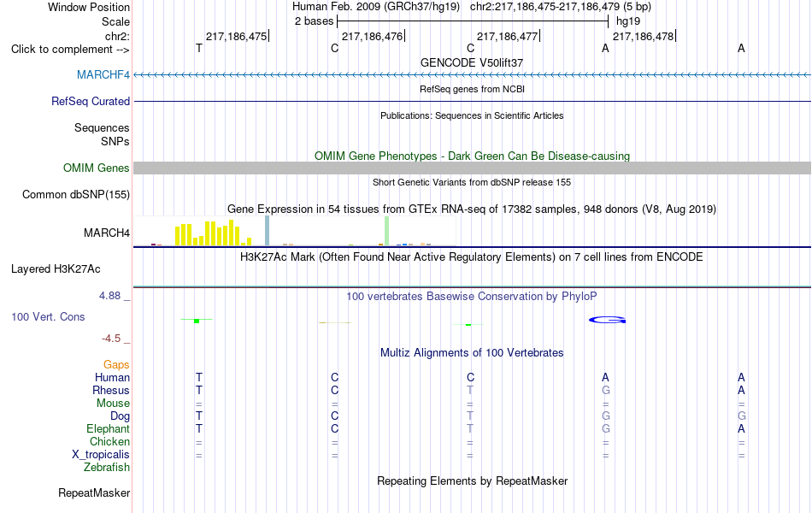Click the tall blue-gray bar in GTEx chart
This screenshot has width=812, height=513.
point(268,231)
